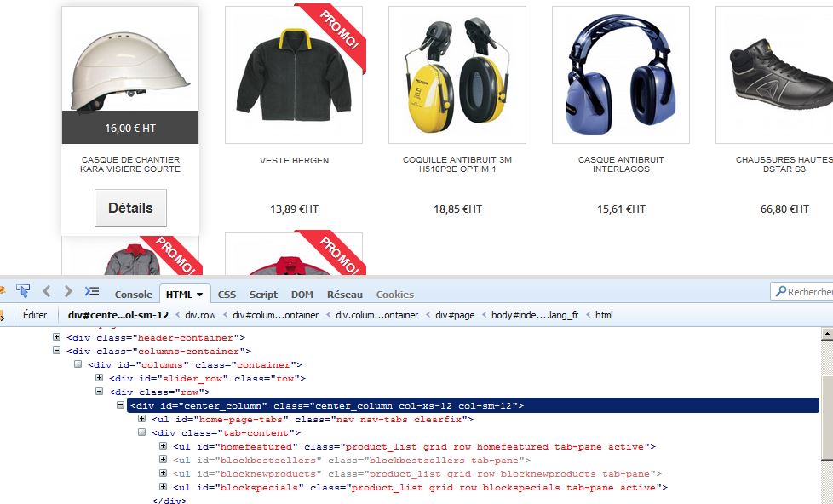Expand the blocknewproducts ul node
Viewport: 833px width, 504px height.
click(163, 473)
